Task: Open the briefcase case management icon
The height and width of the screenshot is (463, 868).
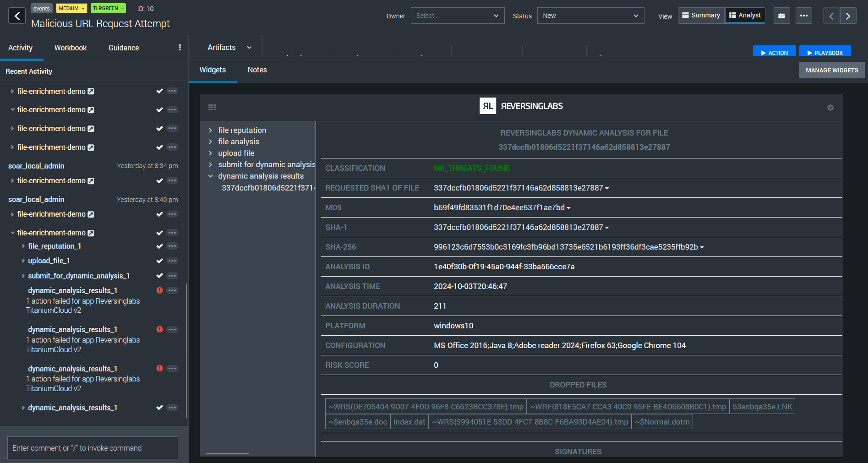Action: point(781,16)
